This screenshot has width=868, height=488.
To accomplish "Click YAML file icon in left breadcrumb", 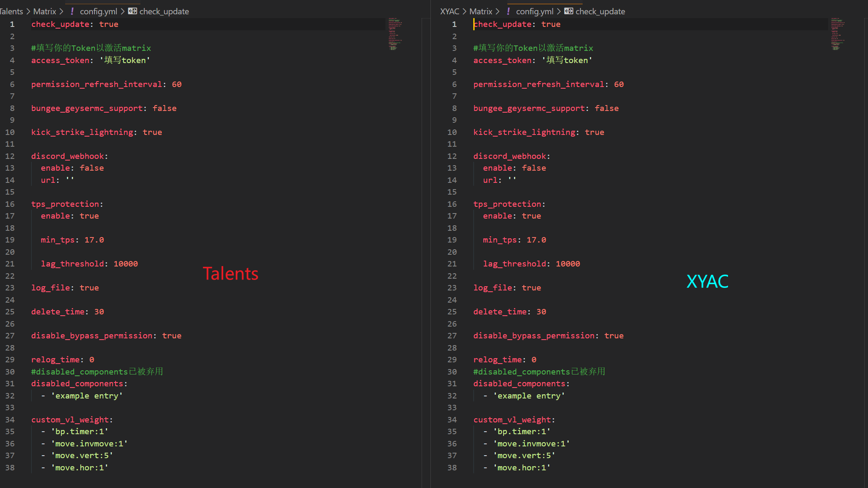I will pyautogui.click(x=72, y=11).
